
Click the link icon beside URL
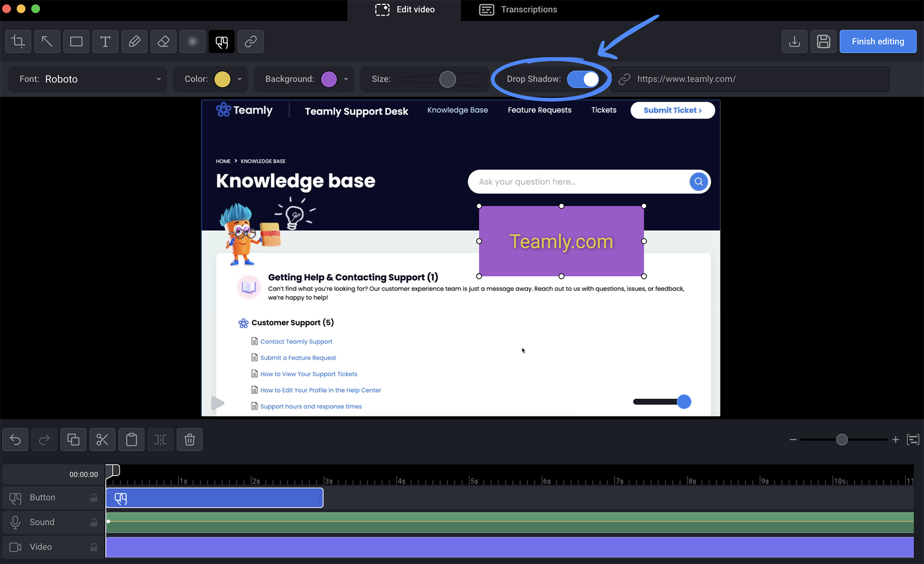point(624,79)
